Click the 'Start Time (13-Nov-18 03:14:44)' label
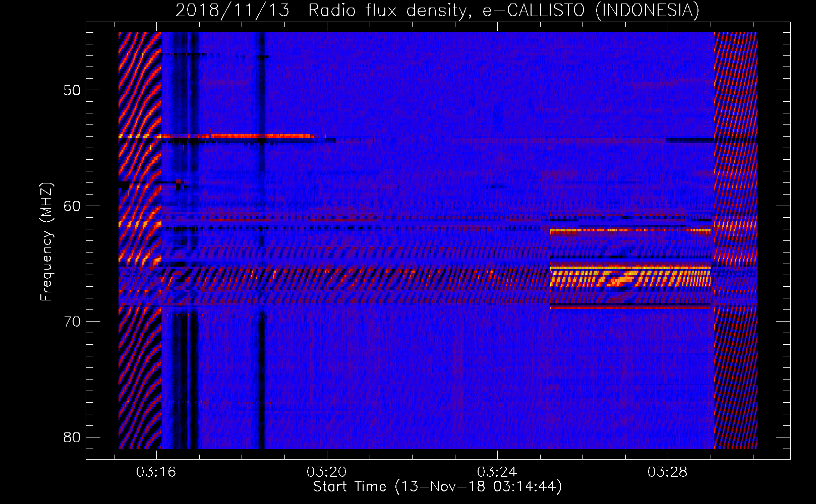The image size is (816, 504). tap(437, 487)
